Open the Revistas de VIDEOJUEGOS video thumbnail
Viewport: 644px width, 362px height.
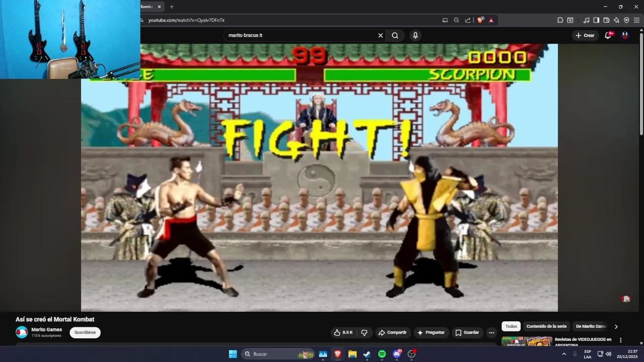point(527,341)
